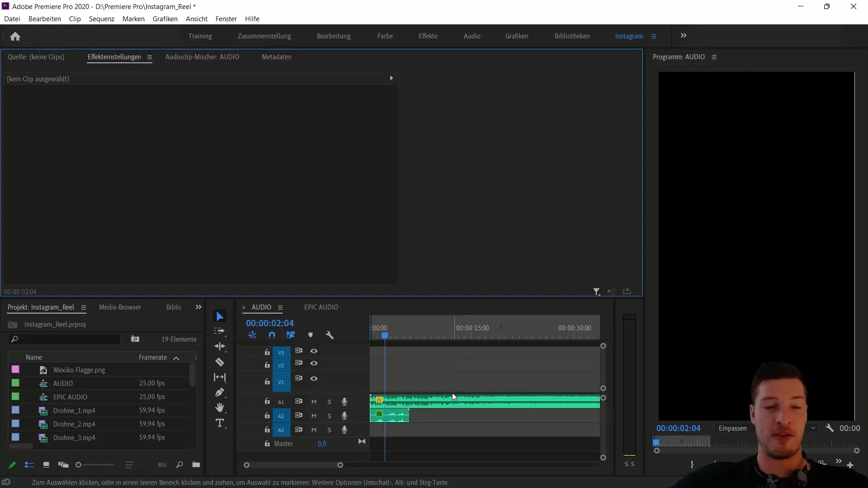Switch project panel to icon view
This screenshot has height=488, width=868.
click(46, 465)
